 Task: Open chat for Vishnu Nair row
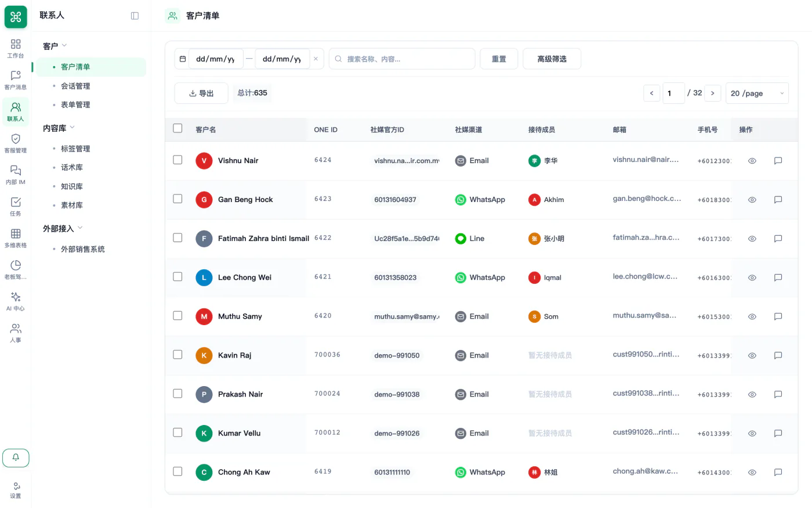(x=778, y=161)
